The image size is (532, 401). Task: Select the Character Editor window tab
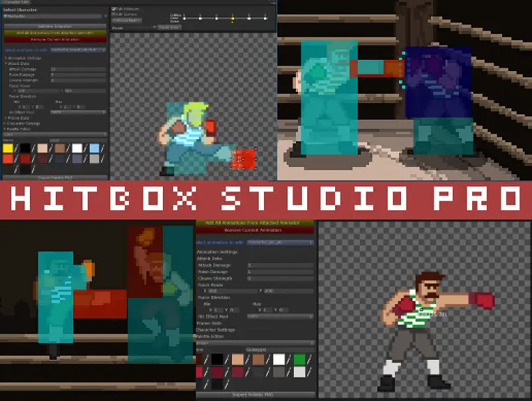pos(16,2)
